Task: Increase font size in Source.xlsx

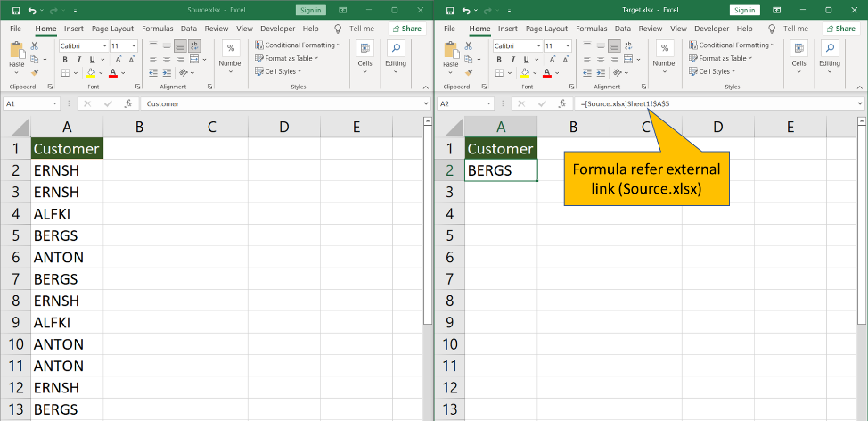Action: tap(119, 59)
